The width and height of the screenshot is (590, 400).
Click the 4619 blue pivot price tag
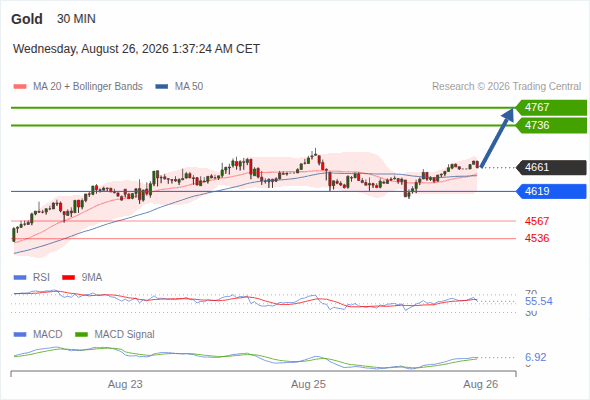551,191
